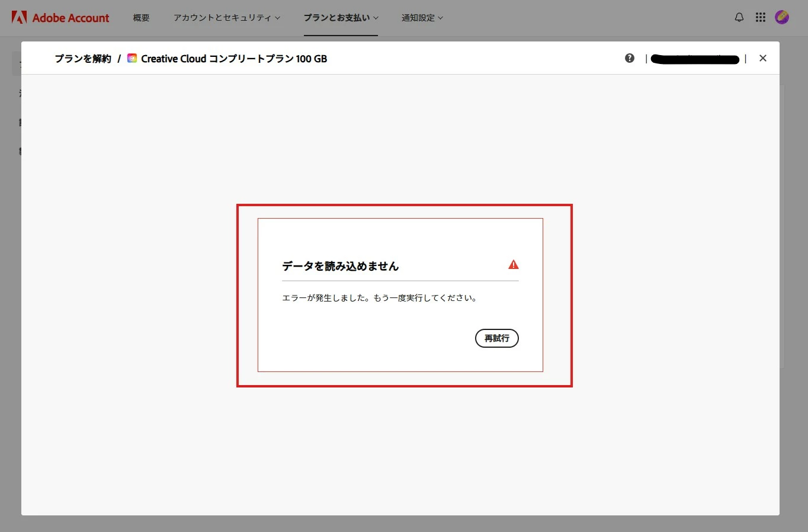Open the Adobe Account home link
Screen dimensions: 808x532
pyautogui.click(x=60, y=18)
